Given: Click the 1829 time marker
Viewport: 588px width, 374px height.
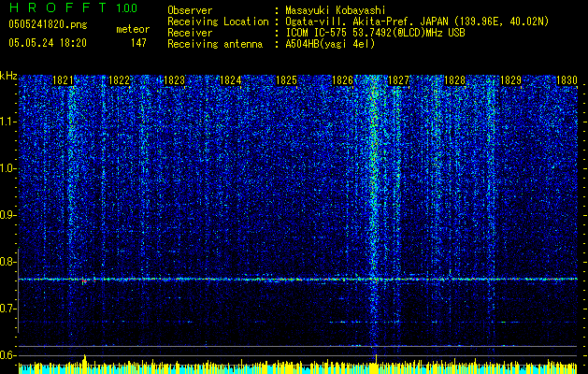Looking at the screenshot, I should (511, 80).
